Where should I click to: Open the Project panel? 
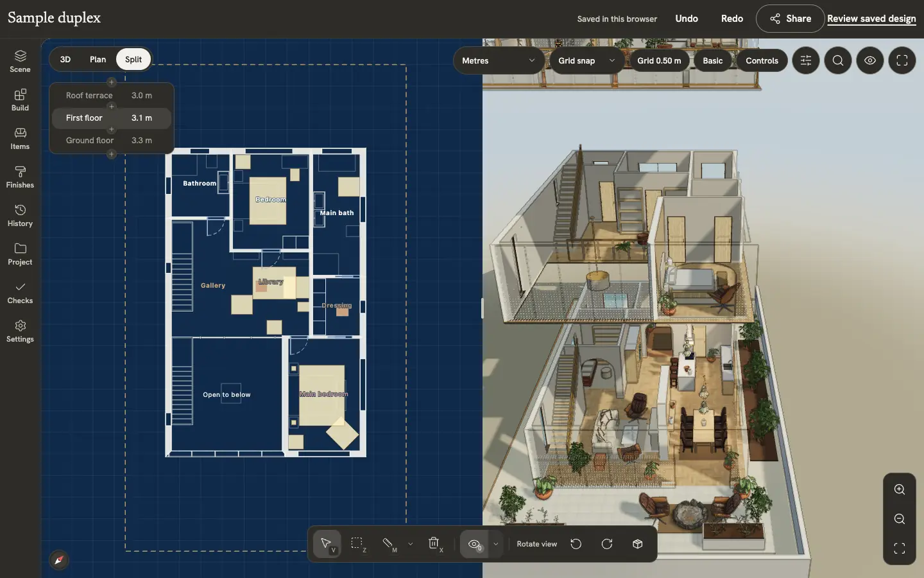20,254
